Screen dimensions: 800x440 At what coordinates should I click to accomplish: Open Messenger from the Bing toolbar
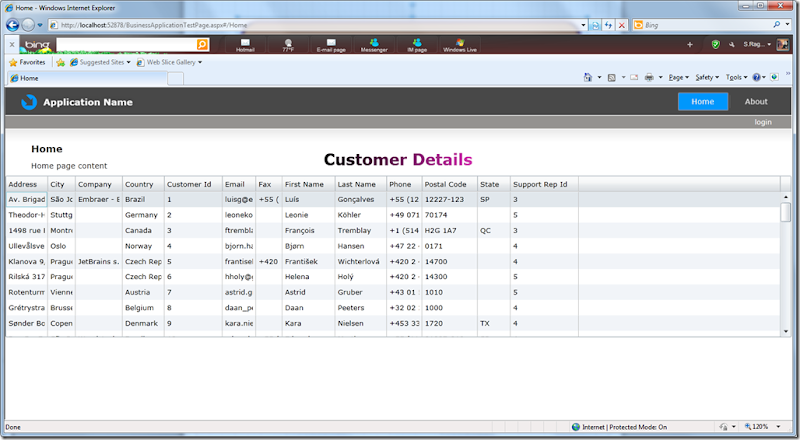(x=374, y=45)
